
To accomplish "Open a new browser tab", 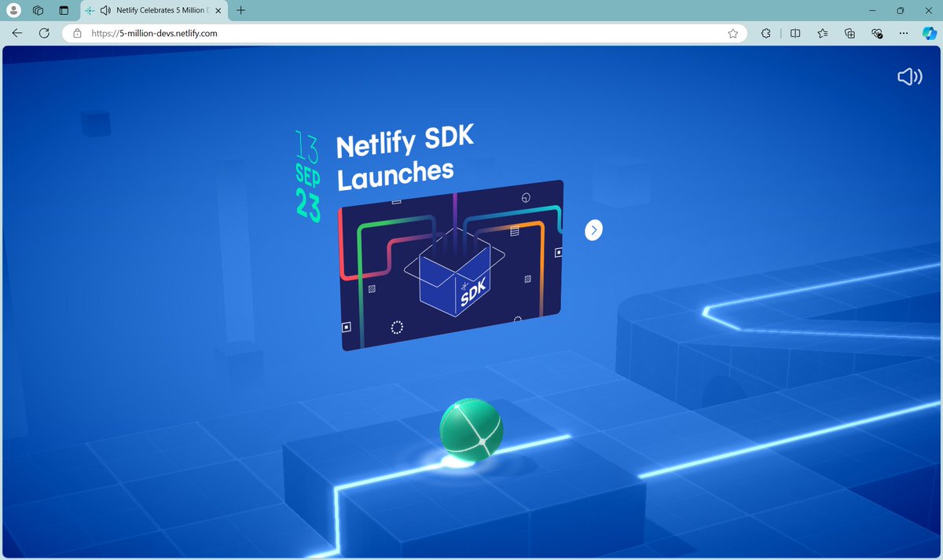I will pos(240,10).
